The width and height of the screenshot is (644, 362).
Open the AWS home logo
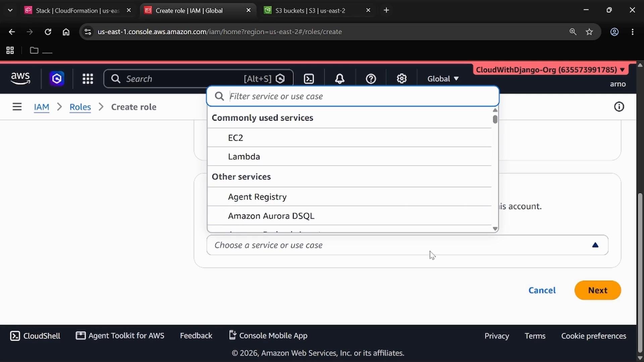pyautogui.click(x=20, y=78)
